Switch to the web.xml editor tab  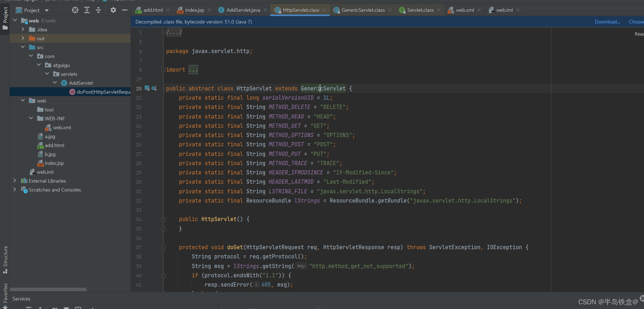point(465,10)
